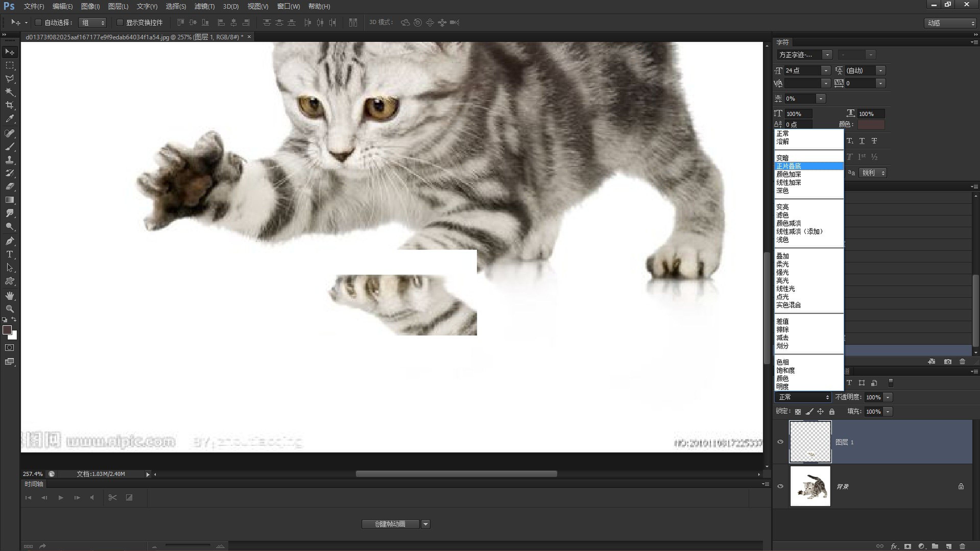This screenshot has height=551, width=980.
Task: Open the 组 auto-select dropdown
Action: 92,22
